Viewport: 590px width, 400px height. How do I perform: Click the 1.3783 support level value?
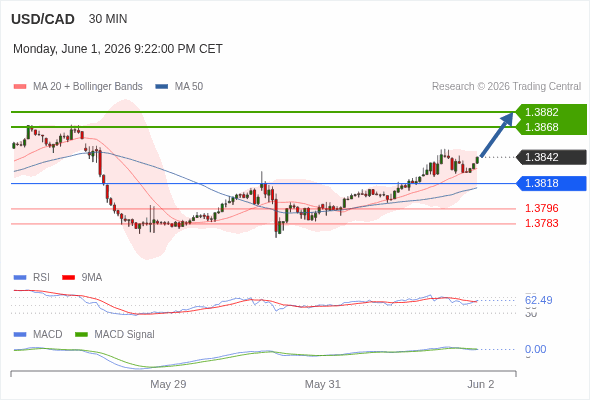point(541,223)
